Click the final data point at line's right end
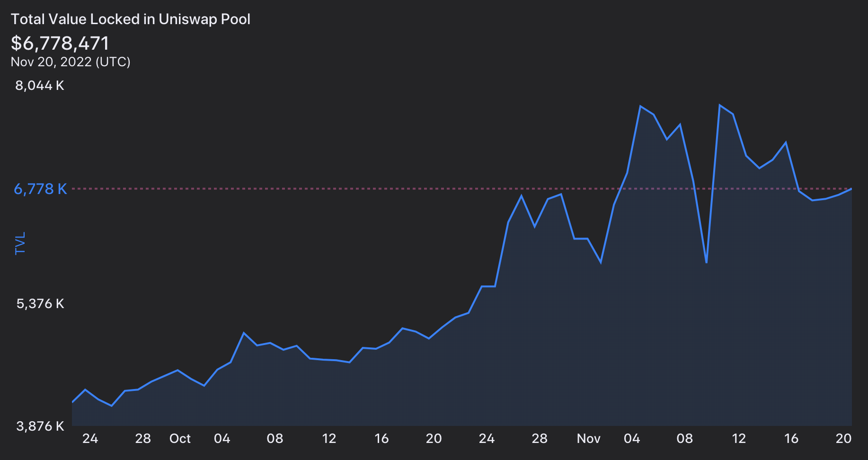 coord(851,189)
